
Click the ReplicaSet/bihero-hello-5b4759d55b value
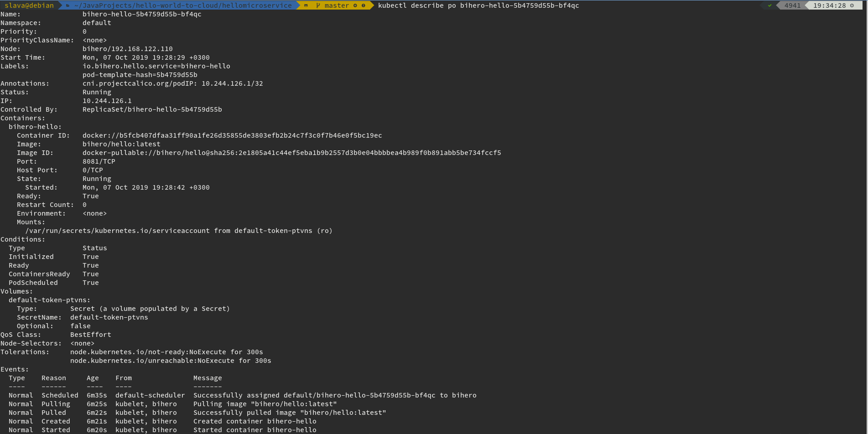coord(152,109)
